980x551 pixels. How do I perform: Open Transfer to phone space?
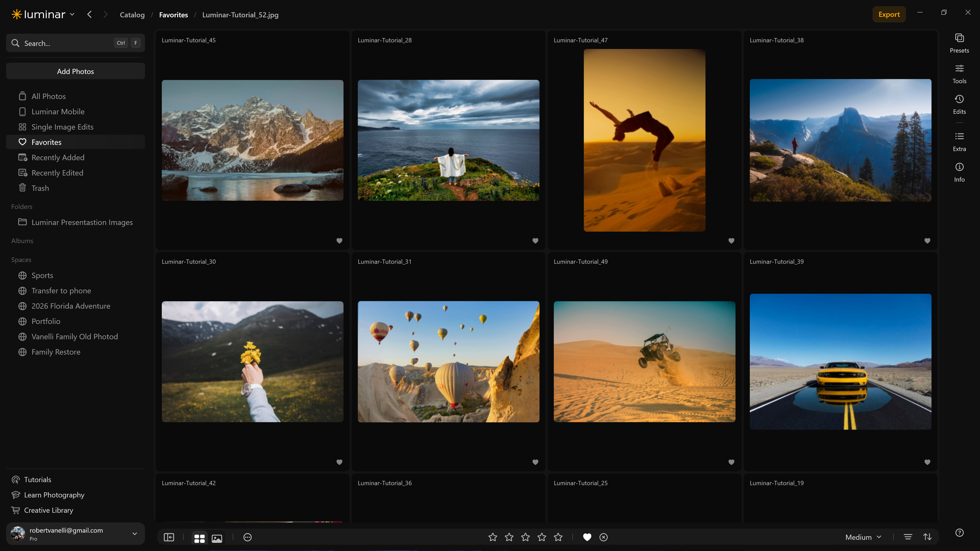point(75,291)
